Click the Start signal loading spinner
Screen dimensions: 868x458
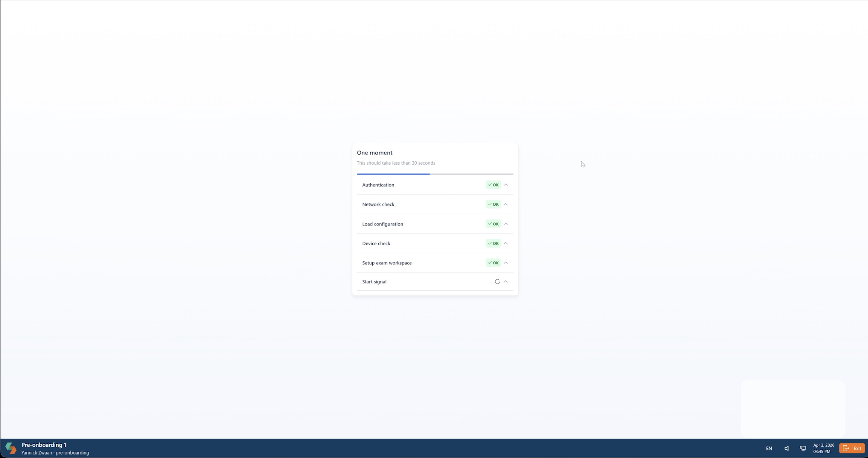tap(497, 282)
